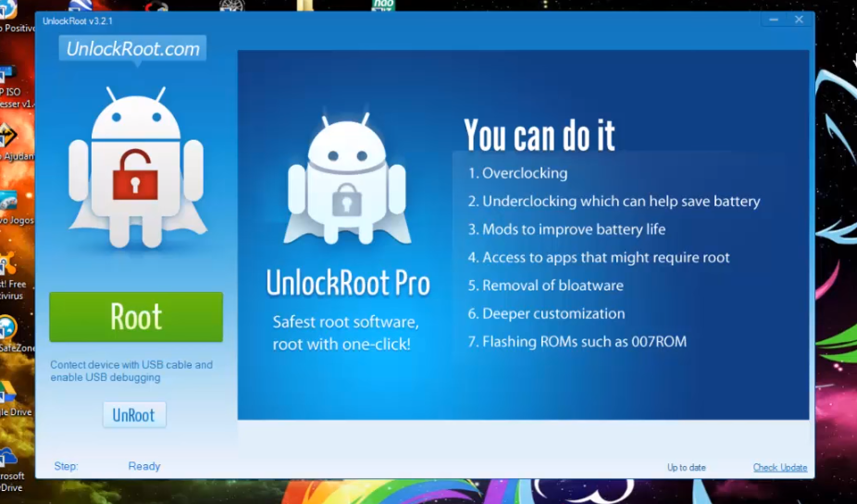This screenshot has width=857, height=504.
Task: Minimize the UnlockRoot window
Action: (773, 19)
